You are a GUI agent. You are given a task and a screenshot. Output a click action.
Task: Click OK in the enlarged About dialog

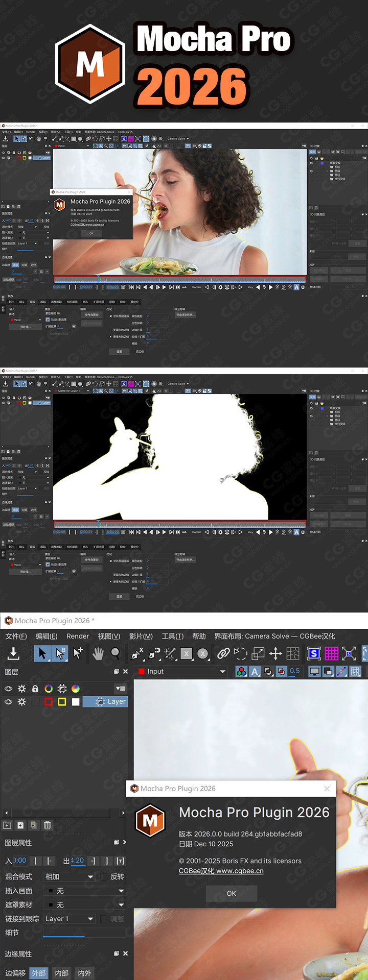(231, 893)
